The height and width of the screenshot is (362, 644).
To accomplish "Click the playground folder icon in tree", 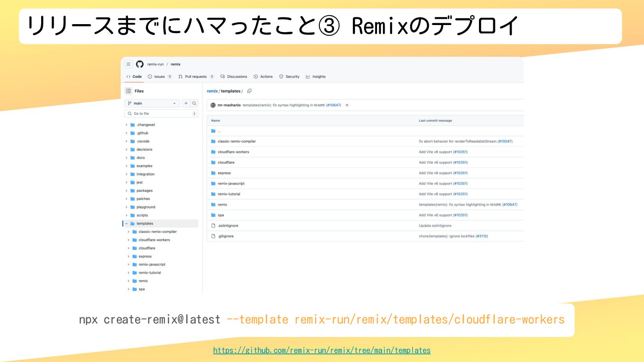I will tap(132, 207).
